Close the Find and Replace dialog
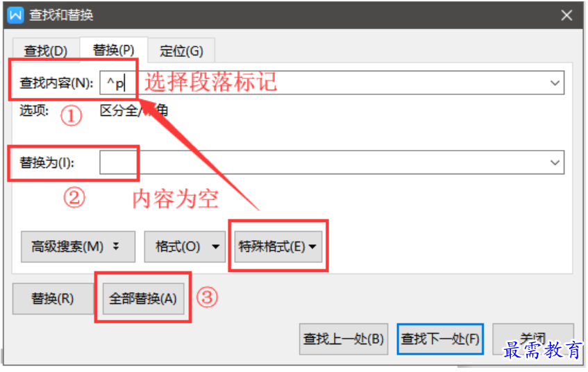This screenshot has width=588, height=372. [x=566, y=15]
